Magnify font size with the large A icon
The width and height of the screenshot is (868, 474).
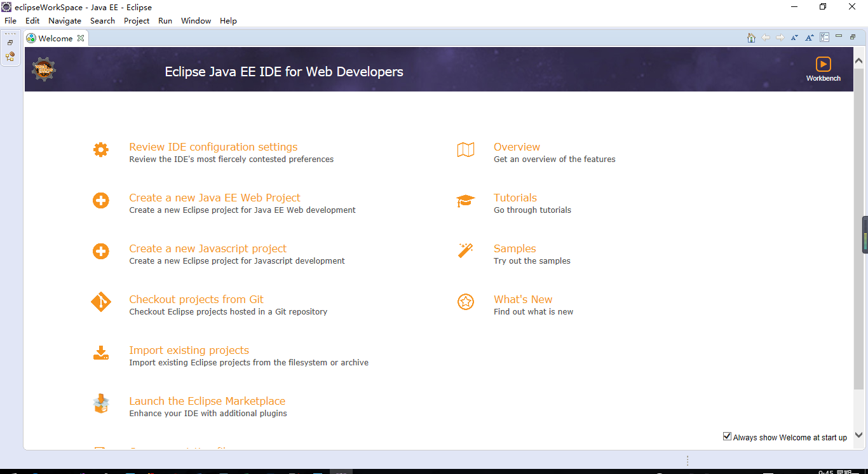pos(810,37)
